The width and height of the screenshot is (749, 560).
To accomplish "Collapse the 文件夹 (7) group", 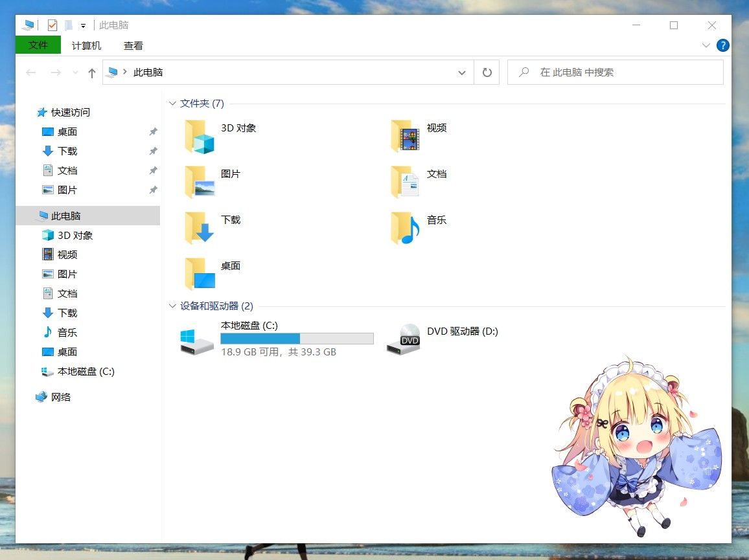I will coord(172,104).
